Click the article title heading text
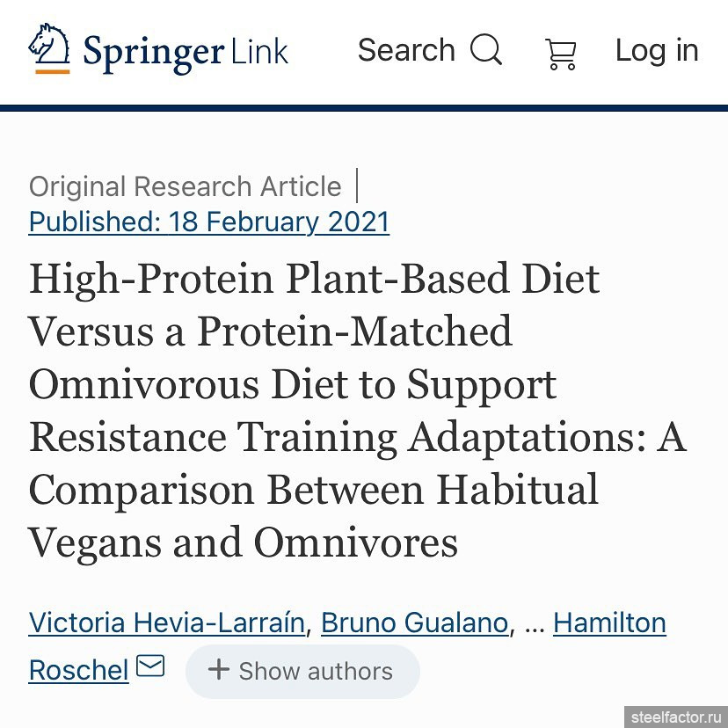Image resolution: width=728 pixels, height=728 pixels. click(x=358, y=411)
